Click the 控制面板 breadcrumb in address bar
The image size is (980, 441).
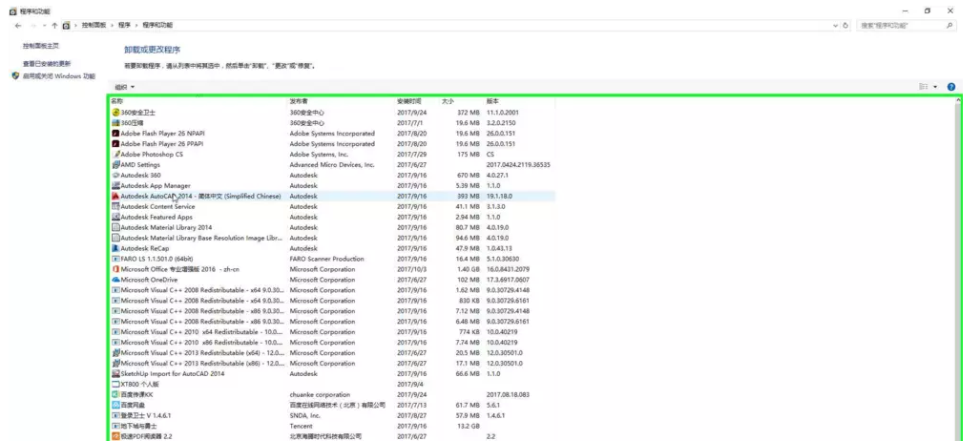[x=94, y=26]
